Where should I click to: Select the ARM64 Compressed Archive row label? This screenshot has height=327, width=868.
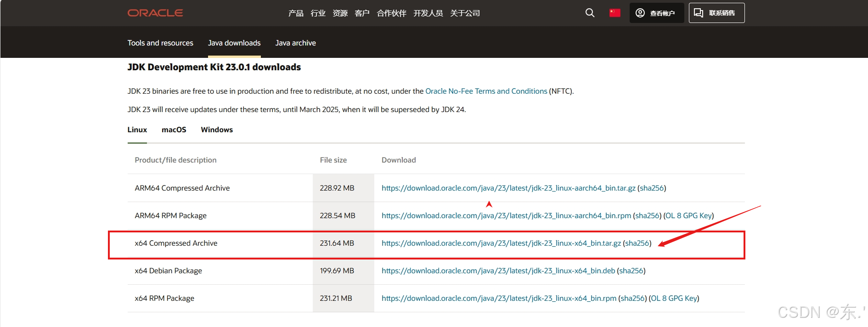(x=182, y=188)
